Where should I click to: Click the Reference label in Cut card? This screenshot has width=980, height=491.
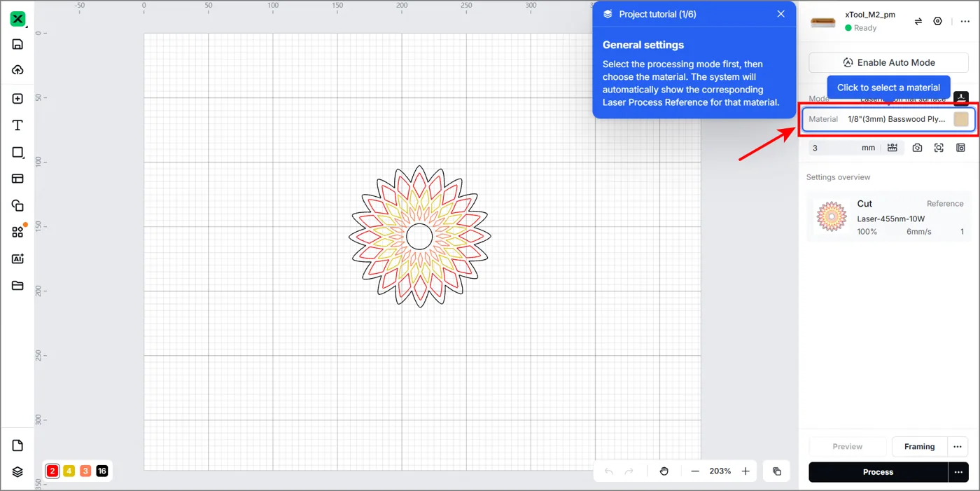coord(945,204)
